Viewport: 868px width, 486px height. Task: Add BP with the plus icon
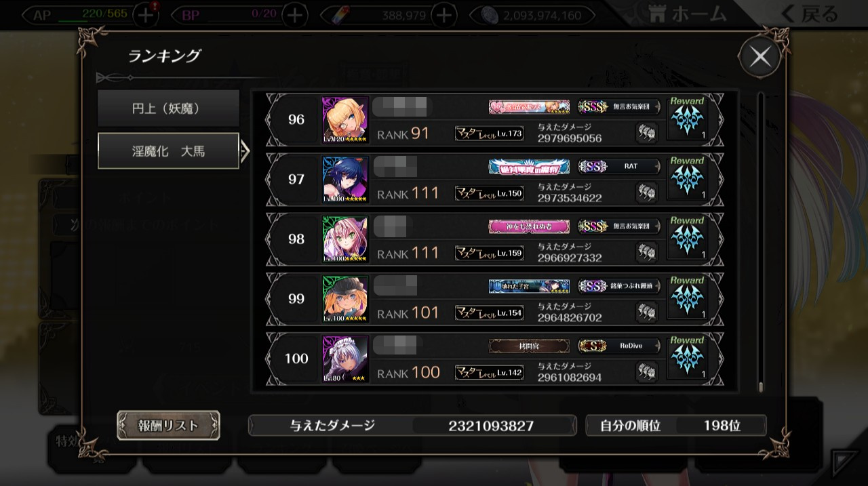[295, 14]
